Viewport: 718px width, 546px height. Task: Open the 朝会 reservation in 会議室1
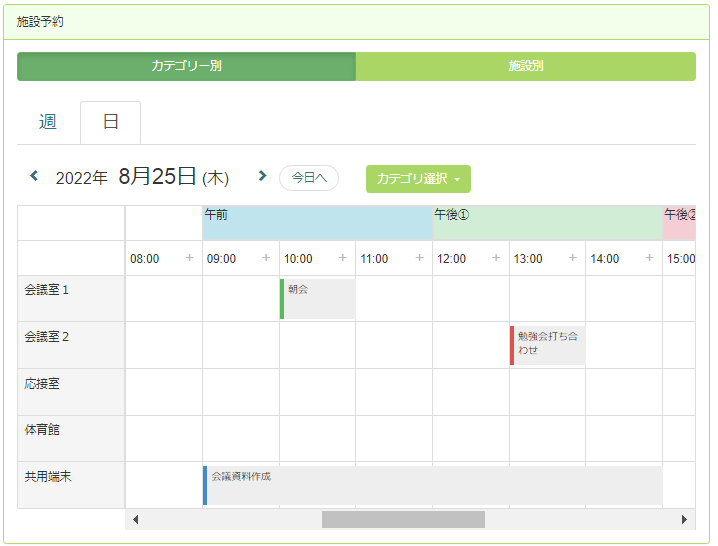[x=318, y=298]
